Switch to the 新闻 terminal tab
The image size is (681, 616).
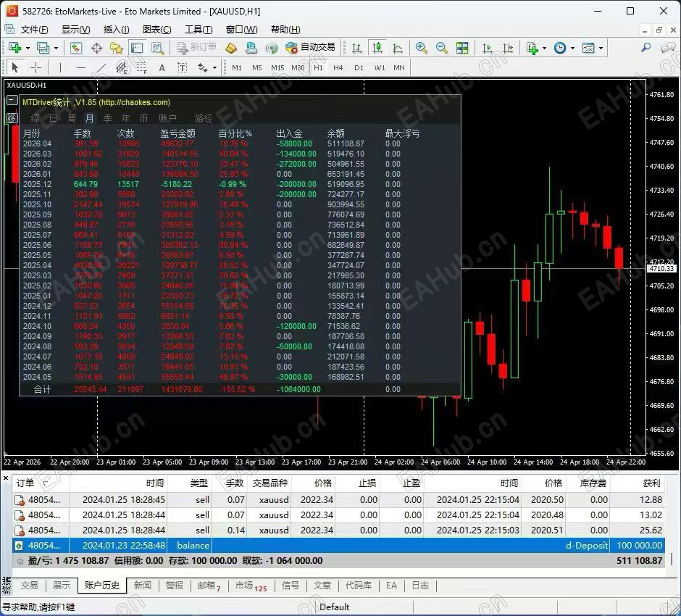[143, 585]
